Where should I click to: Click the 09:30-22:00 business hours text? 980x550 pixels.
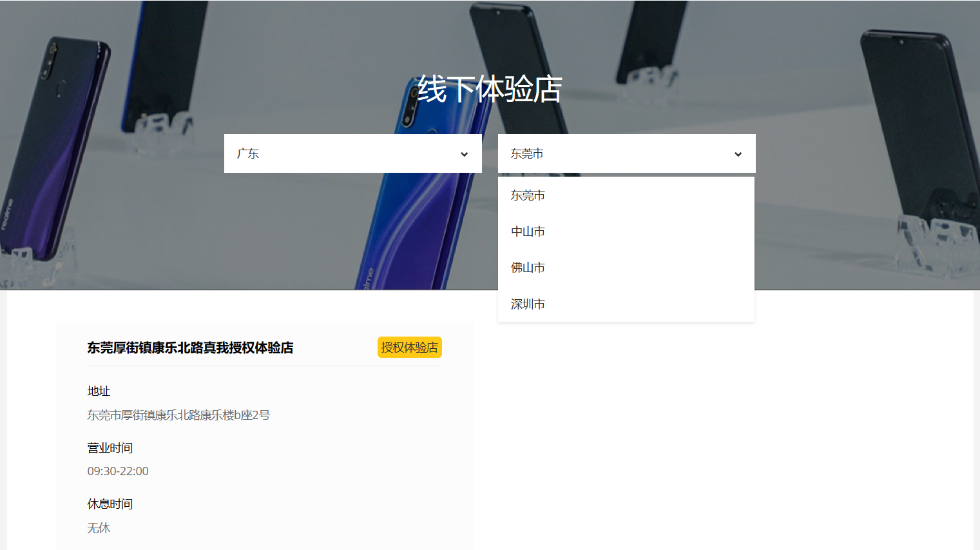point(118,471)
